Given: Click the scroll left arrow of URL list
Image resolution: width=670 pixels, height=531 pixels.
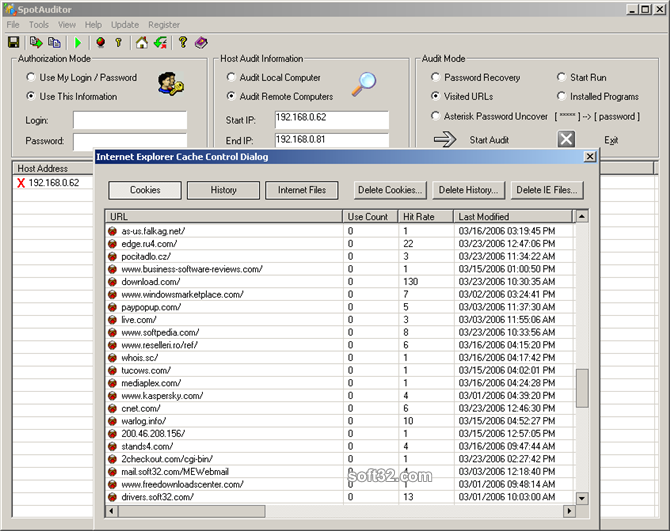Looking at the screenshot, I should tap(112, 511).
